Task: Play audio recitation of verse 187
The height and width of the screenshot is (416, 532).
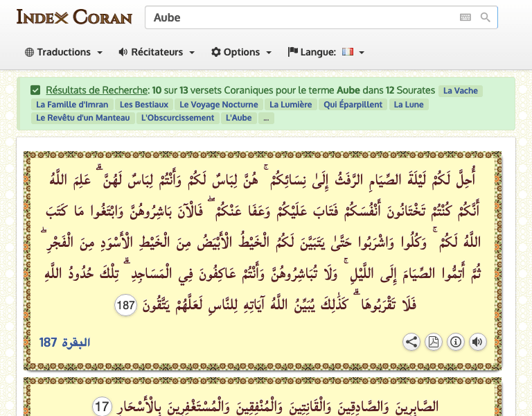Action: click(x=477, y=342)
